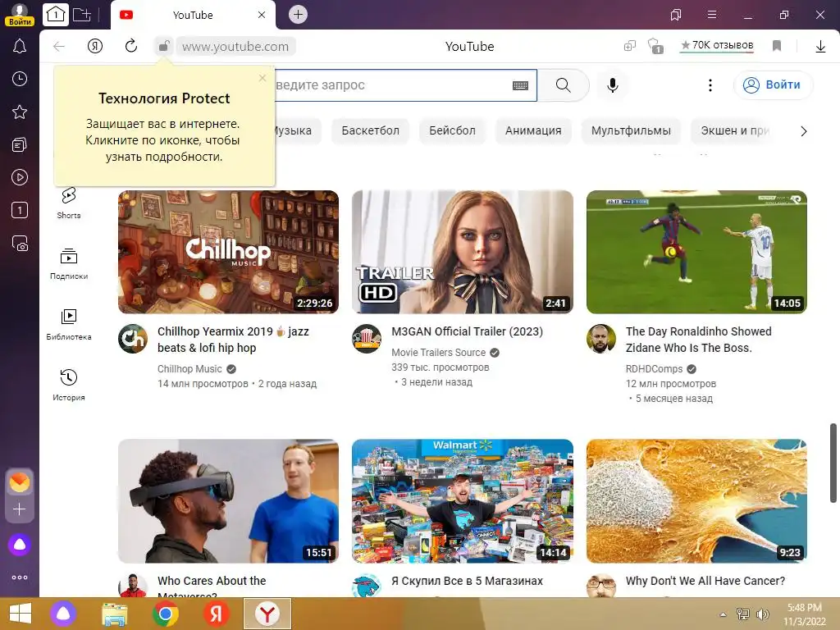Select the Анимация category chip
This screenshot has width=840, height=630.
pyautogui.click(x=533, y=130)
